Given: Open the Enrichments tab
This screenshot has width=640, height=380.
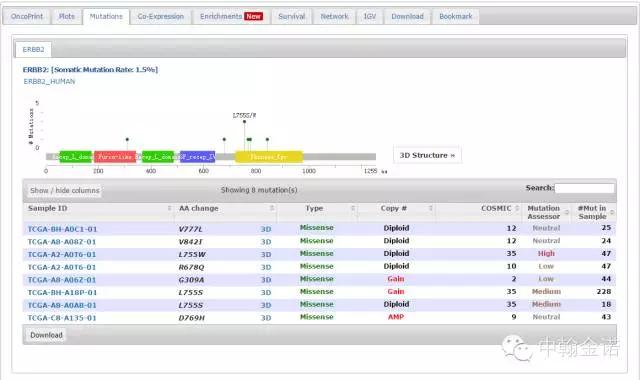Looking at the screenshot, I should pos(231,16).
